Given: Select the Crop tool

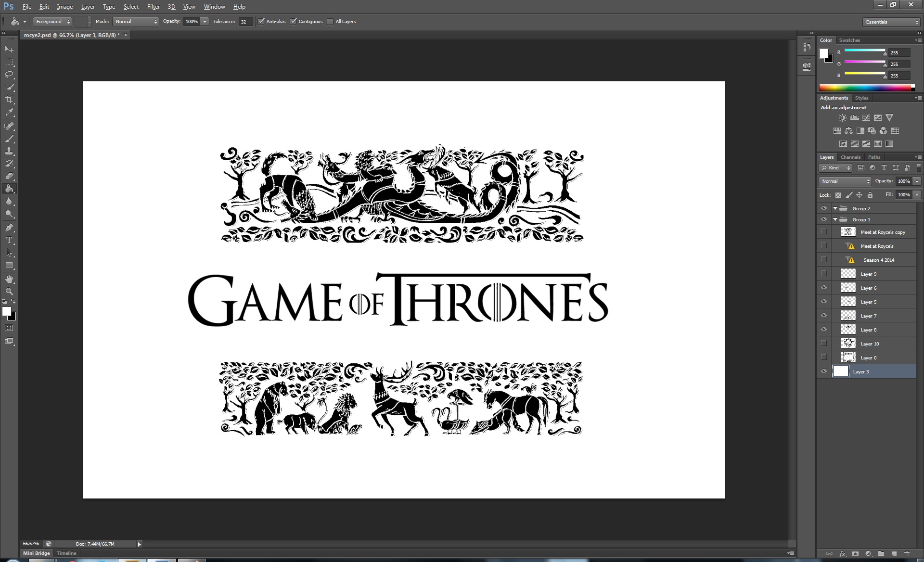Looking at the screenshot, I should 9,100.
